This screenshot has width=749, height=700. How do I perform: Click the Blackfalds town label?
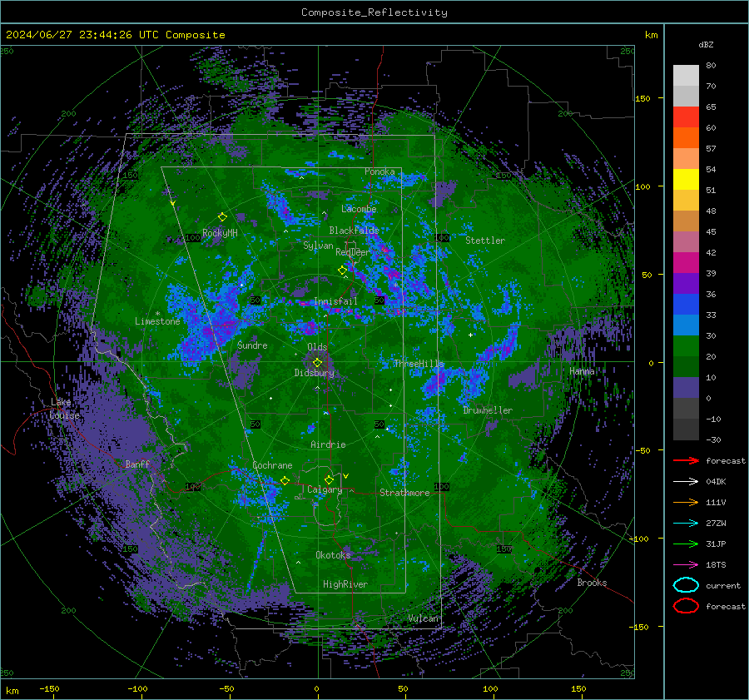coord(354,231)
